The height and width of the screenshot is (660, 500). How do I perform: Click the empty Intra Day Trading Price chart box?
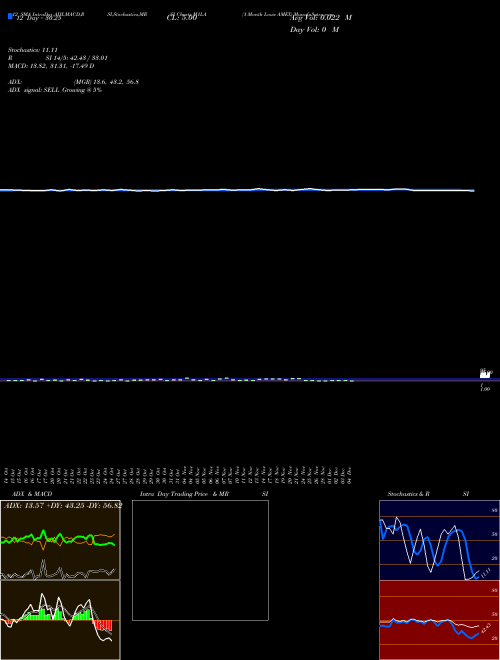200,560
